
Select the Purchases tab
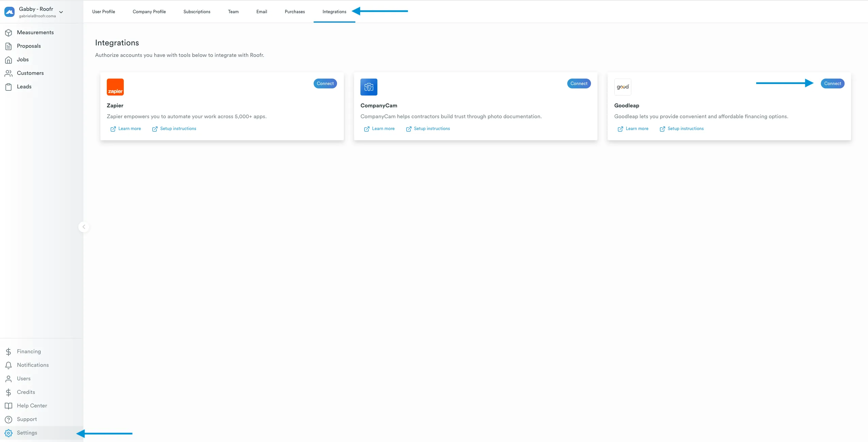[x=295, y=12]
